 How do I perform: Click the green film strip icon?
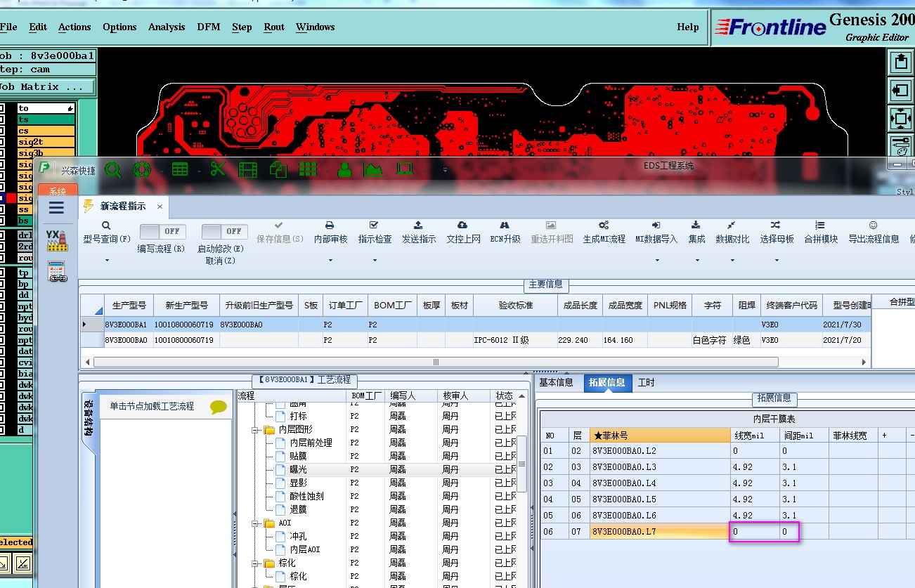point(248,169)
